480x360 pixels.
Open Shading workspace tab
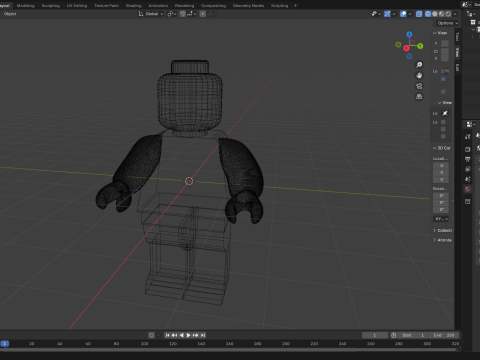point(133,5)
